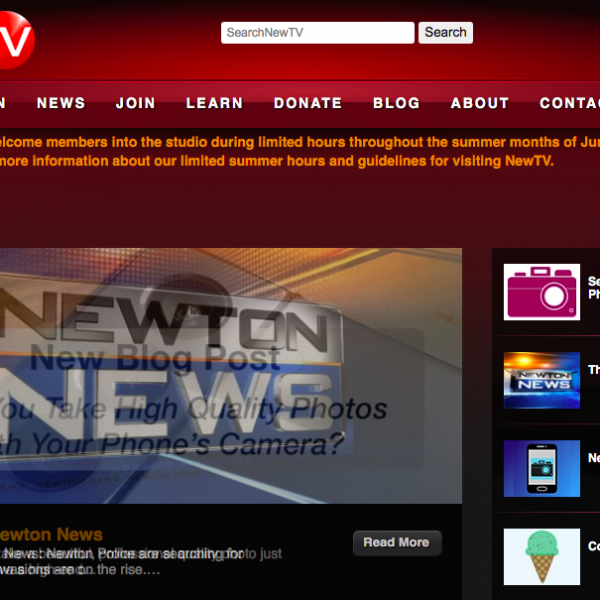This screenshot has width=600, height=600.
Task: Click the title beside the ice cream icon
Action: point(594,546)
